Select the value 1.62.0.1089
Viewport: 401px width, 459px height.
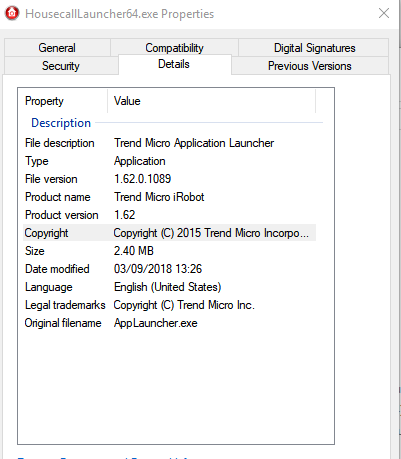[x=142, y=179]
